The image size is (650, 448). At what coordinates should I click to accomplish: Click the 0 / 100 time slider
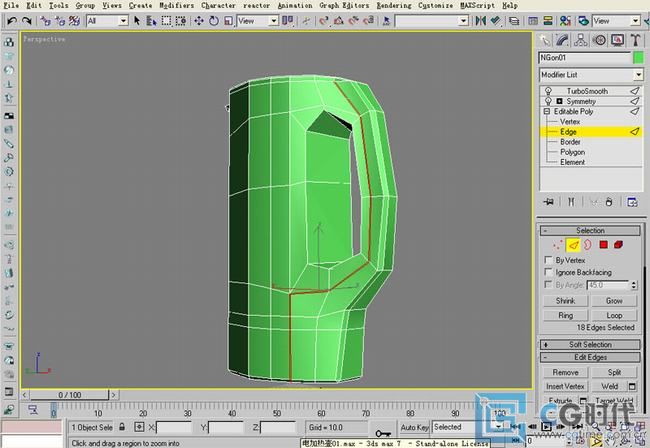pos(69,395)
